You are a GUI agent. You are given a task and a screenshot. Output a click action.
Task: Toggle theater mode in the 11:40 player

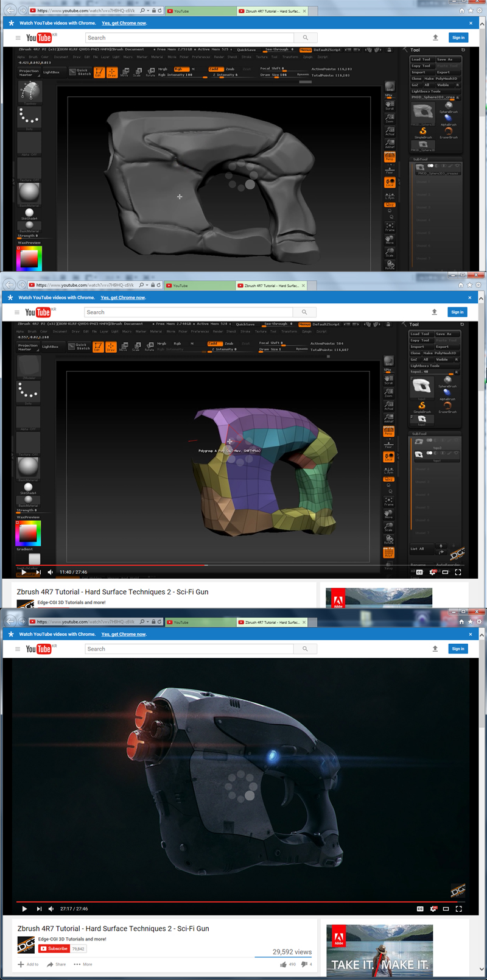pyautogui.click(x=445, y=572)
